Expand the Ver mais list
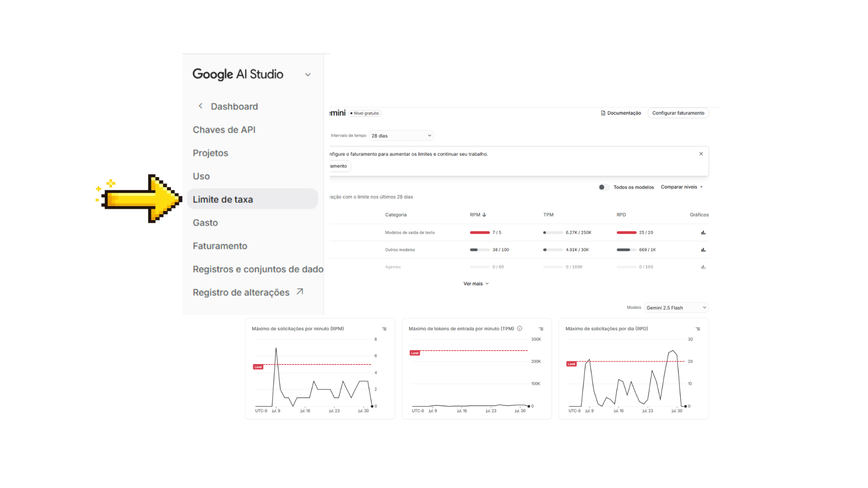Screen dimensions: 868x488 (476, 284)
